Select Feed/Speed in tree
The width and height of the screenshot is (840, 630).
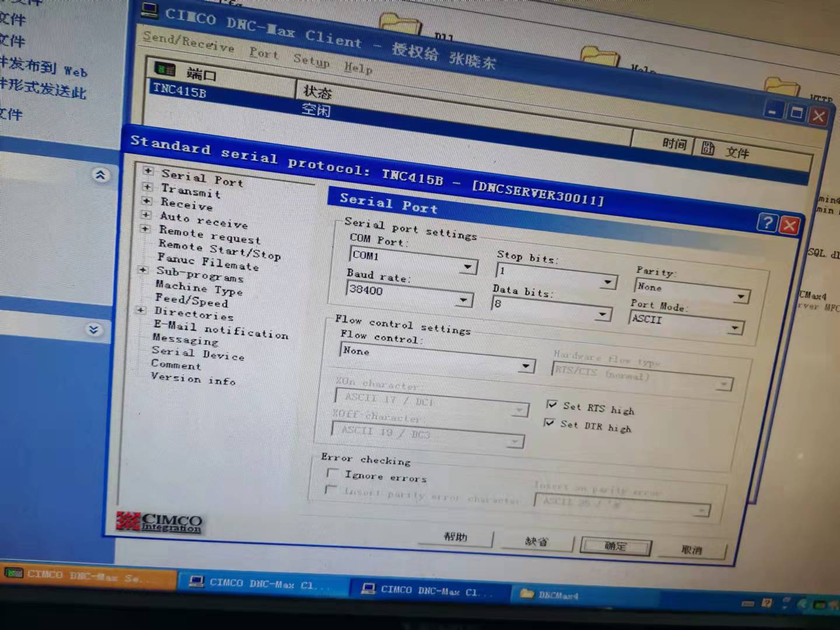point(191,300)
